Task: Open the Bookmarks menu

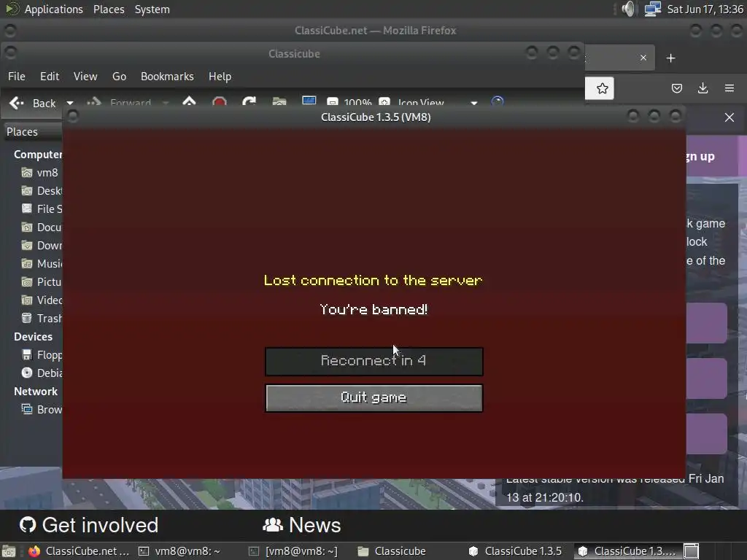Action: point(167,76)
